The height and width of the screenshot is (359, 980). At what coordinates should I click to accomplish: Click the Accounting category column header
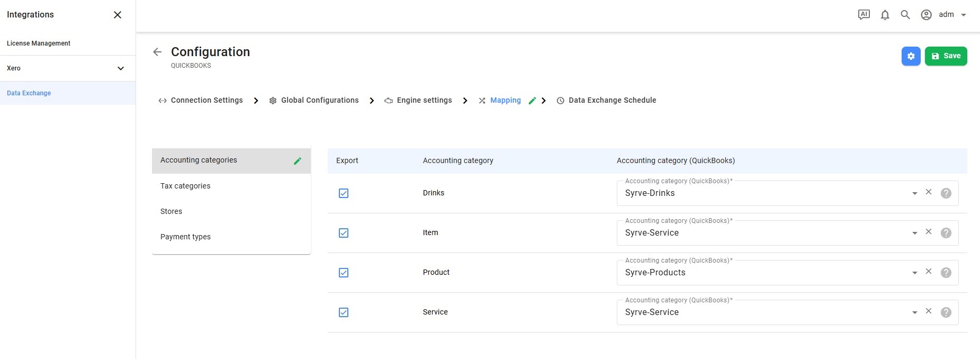[x=458, y=160]
